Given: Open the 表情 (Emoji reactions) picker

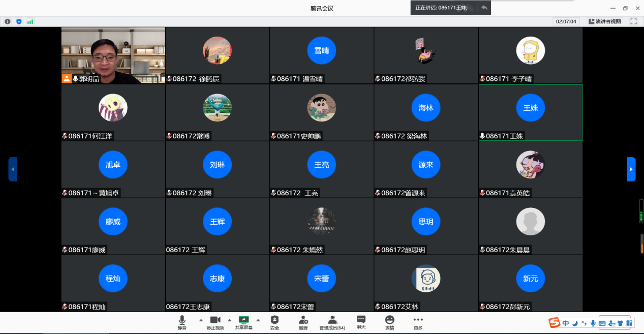Looking at the screenshot, I should tap(389, 322).
